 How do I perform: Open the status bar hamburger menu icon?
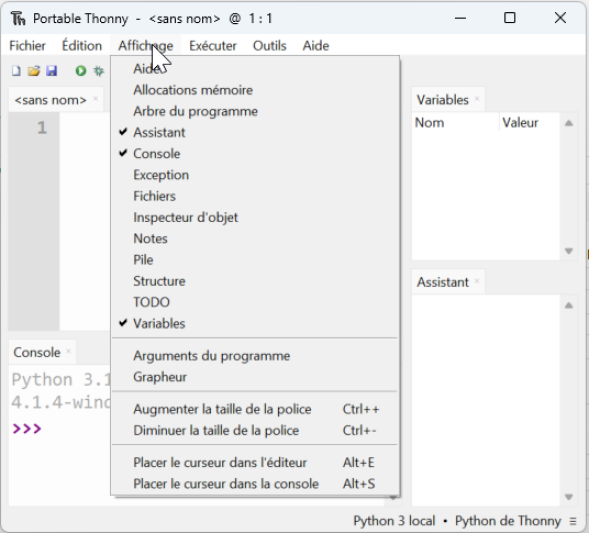tap(573, 521)
